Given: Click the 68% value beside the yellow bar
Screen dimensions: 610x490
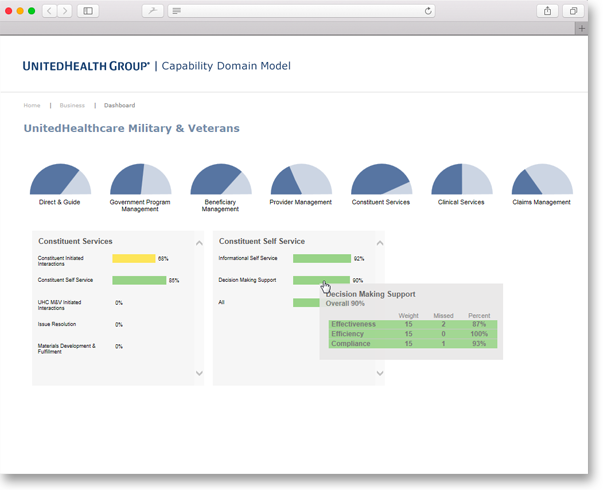Looking at the screenshot, I should click(x=163, y=259).
